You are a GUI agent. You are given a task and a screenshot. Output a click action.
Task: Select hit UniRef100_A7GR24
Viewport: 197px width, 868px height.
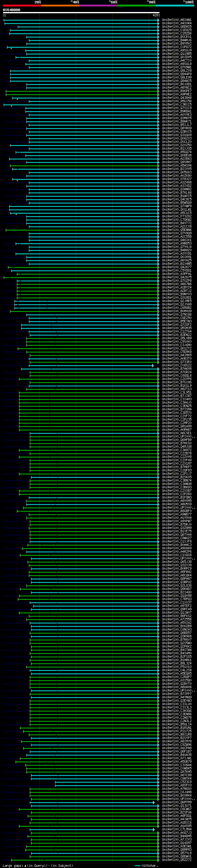pos(176,372)
